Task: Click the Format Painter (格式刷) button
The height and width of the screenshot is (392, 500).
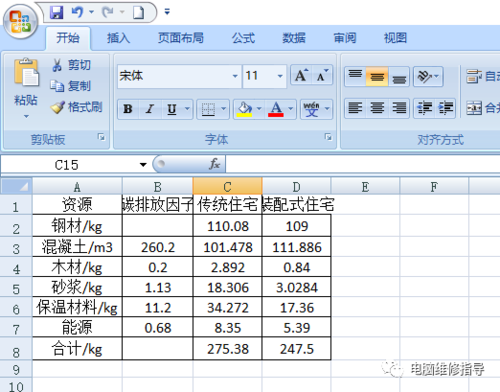Action: click(x=76, y=107)
